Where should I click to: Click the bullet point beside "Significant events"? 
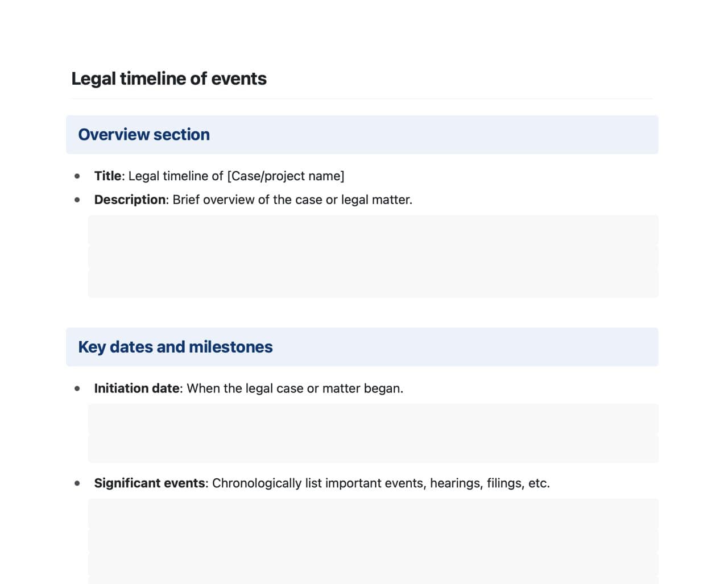[77, 483]
